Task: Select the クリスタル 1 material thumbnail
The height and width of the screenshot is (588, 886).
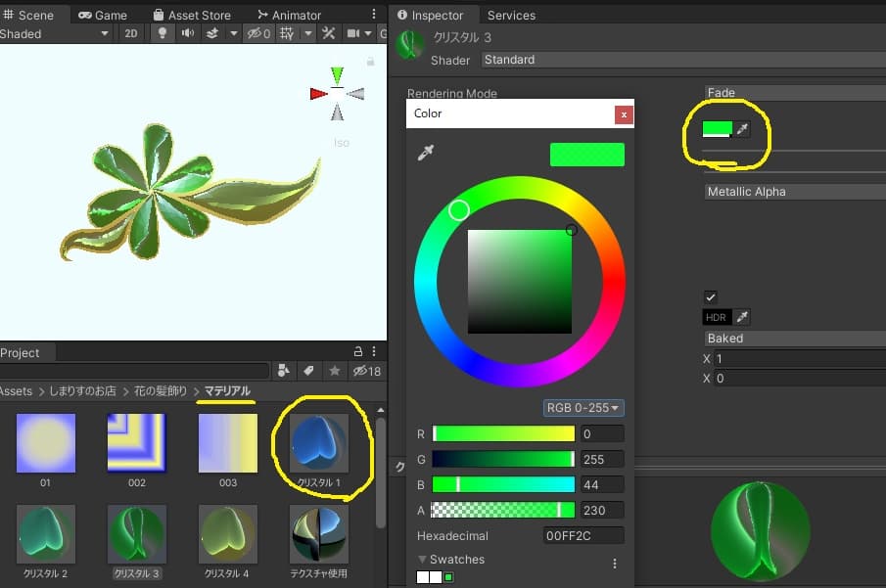Action: click(319, 443)
